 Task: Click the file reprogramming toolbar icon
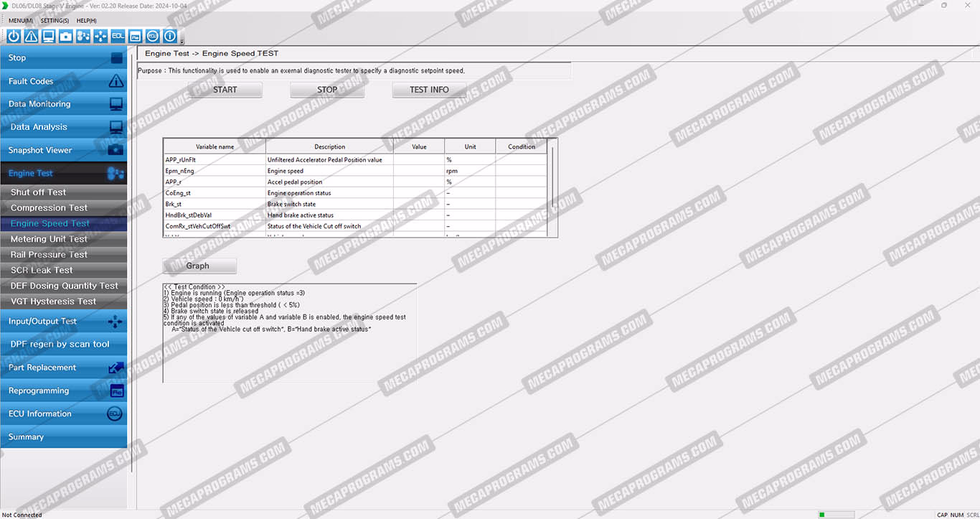tap(135, 36)
